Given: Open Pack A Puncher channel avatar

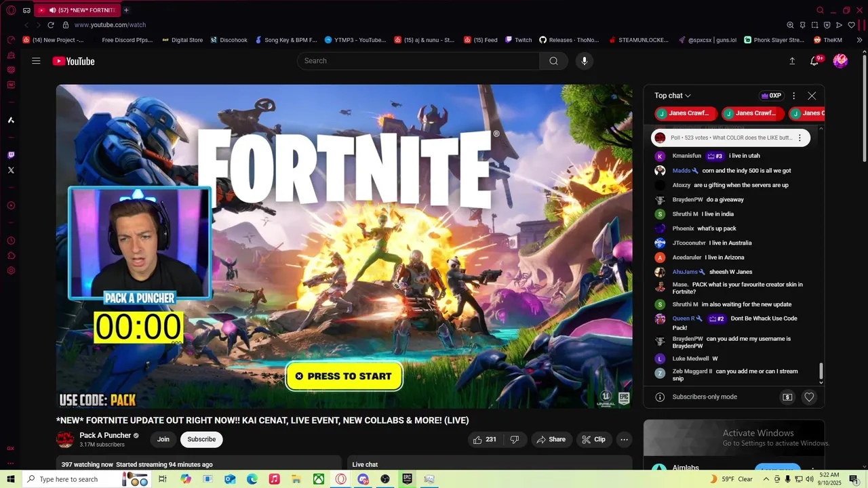Looking at the screenshot, I should pyautogui.click(x=65, y=439).
